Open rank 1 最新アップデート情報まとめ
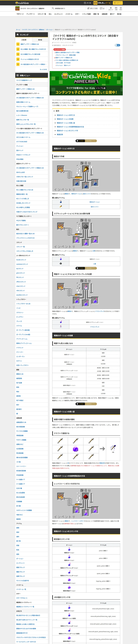The height and width of the screenshot is (644, 138). pos(30,44)
